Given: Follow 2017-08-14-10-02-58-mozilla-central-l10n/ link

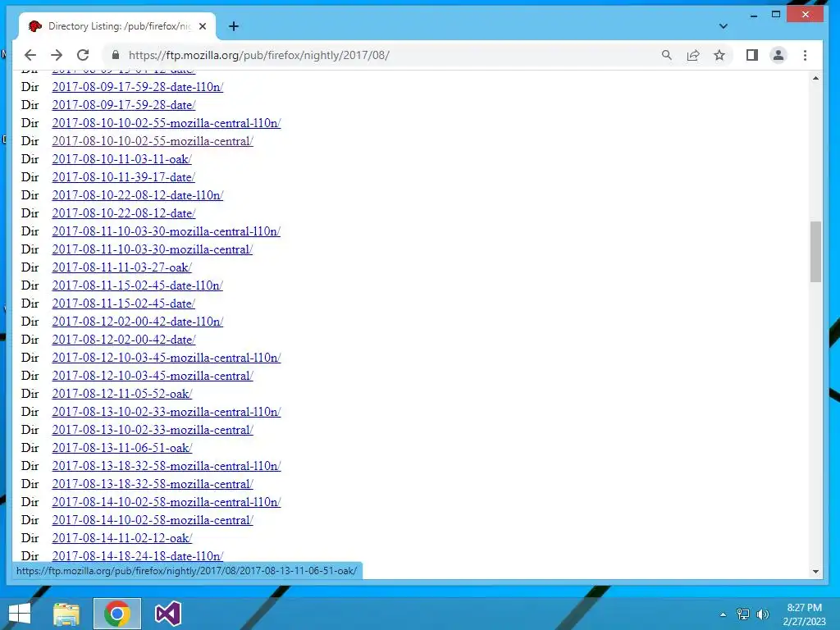Looking at the screenshot, I should (x=166, y=502).
